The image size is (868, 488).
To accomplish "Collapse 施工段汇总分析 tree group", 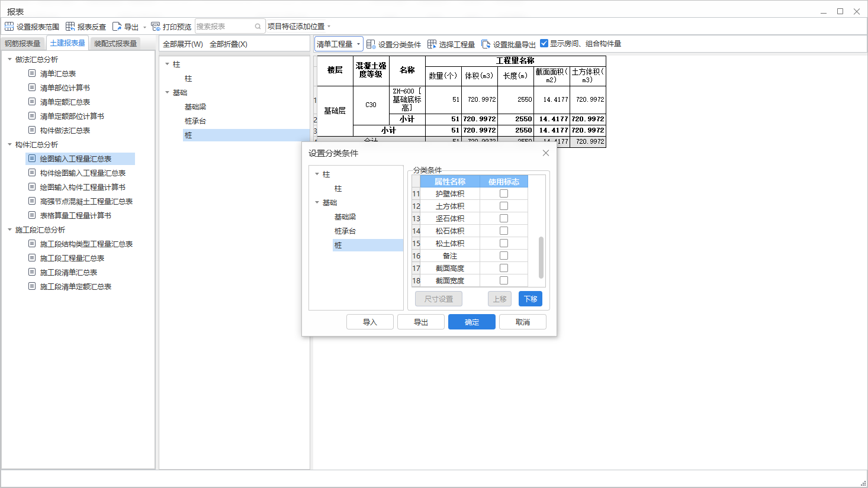I will [x=9, y=230].
